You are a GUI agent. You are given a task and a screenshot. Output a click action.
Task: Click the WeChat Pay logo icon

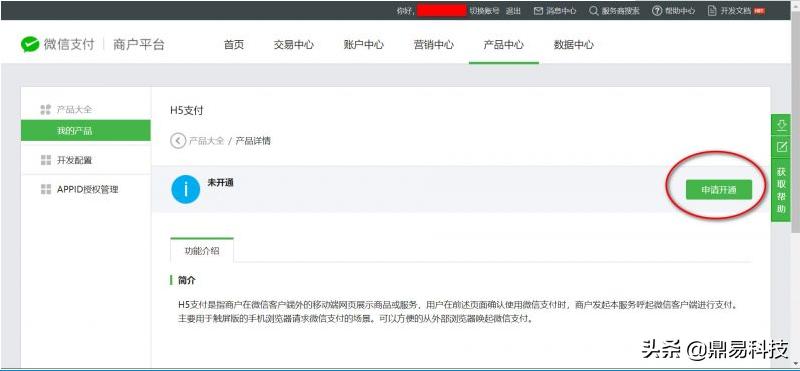pyautogui.click(x=30, y=44)
